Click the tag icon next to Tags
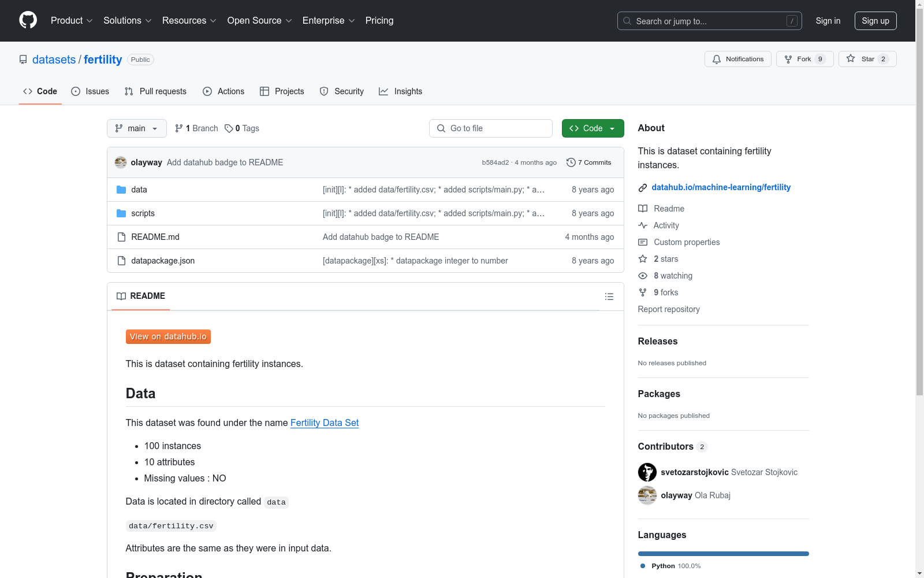 (229, 128)
